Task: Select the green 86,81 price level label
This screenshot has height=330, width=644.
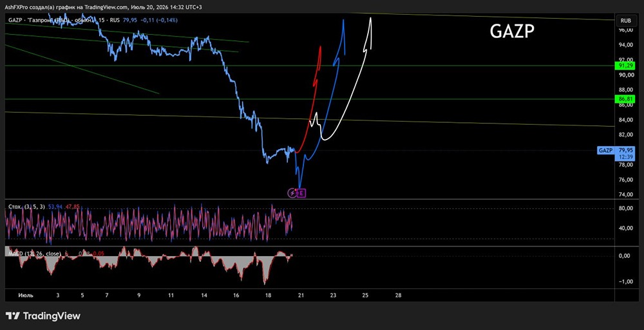Action: click(625, 99)
